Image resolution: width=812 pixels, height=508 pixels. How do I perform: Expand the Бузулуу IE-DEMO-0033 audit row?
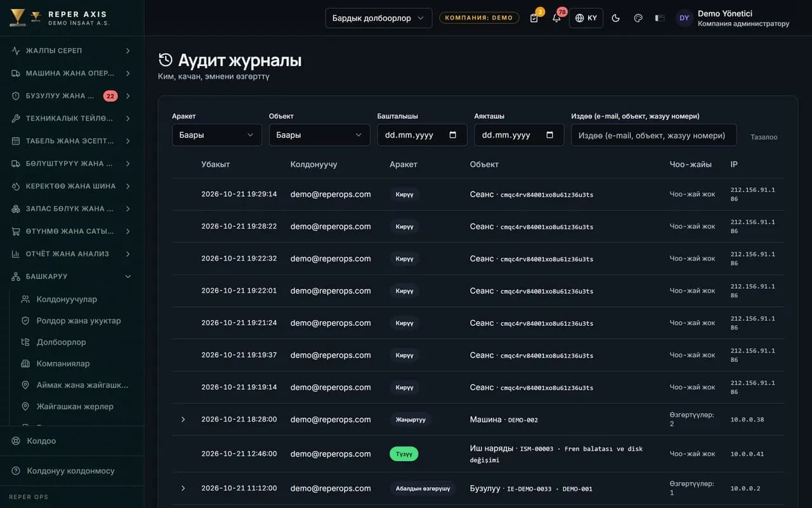pos(183,488)
